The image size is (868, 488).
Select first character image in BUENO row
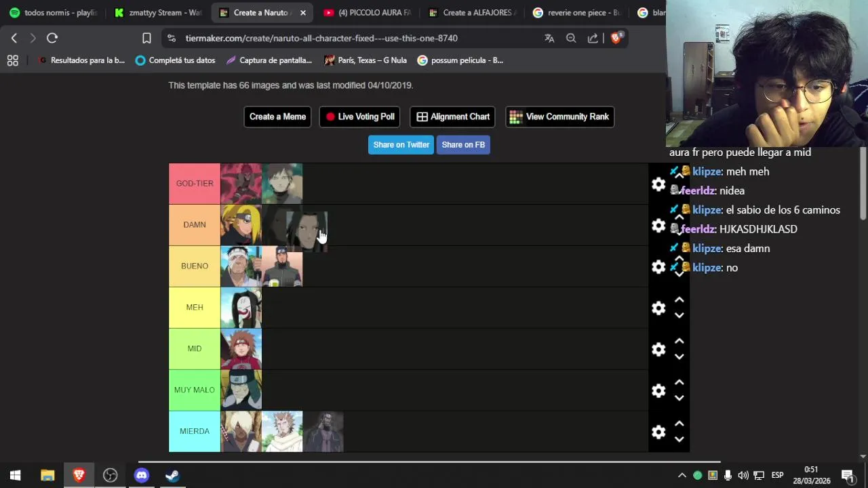tap(241, 266)
